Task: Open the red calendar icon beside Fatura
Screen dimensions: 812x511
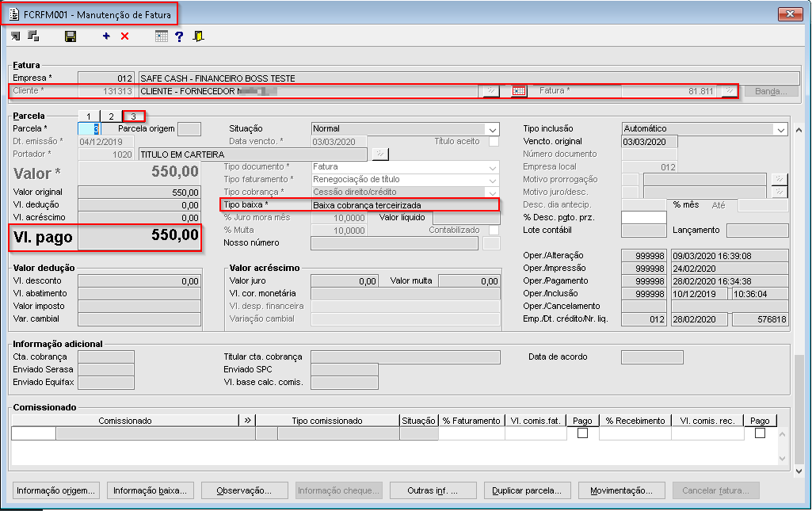Action: [x=519, y=91]
